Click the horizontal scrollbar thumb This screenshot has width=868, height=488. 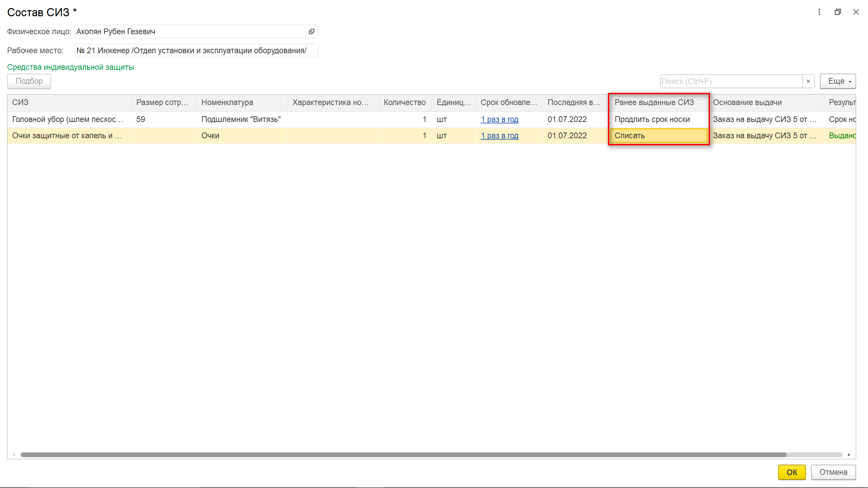tap(403, 455)
